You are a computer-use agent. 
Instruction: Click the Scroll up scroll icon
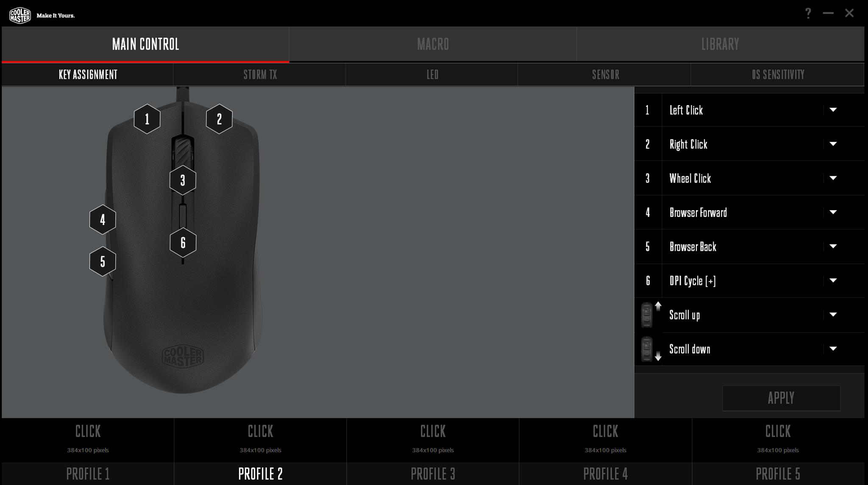point(648,315)
